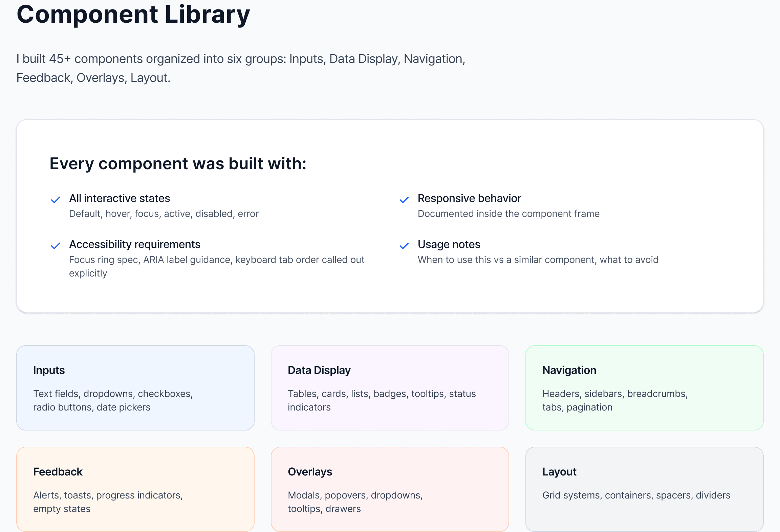Viewport: 780px width, 532px height.
Task: Click the '45+ components' intro paragraph
Action: tap(241, 68)
